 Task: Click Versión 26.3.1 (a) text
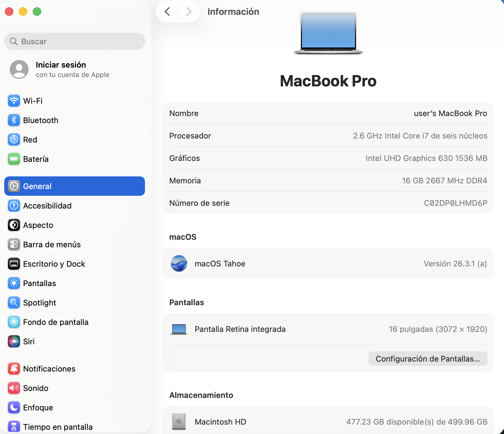tap(455, 264)
